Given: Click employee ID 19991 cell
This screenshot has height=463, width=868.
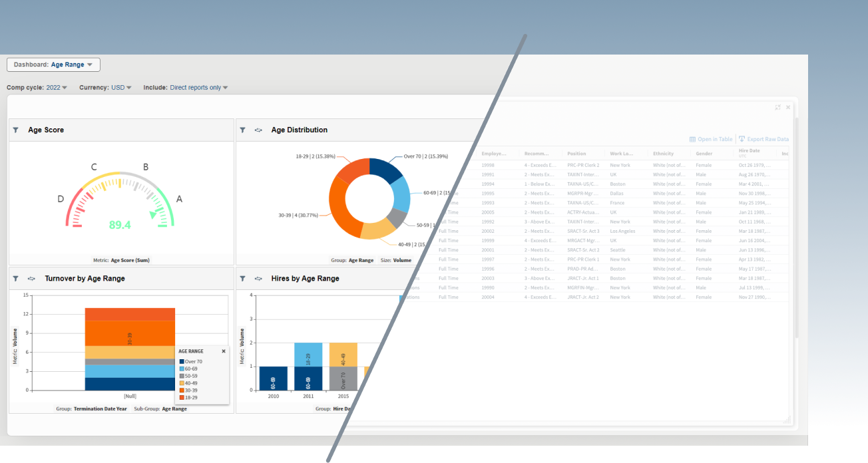Looking at the screenshot, I should 488,174.
